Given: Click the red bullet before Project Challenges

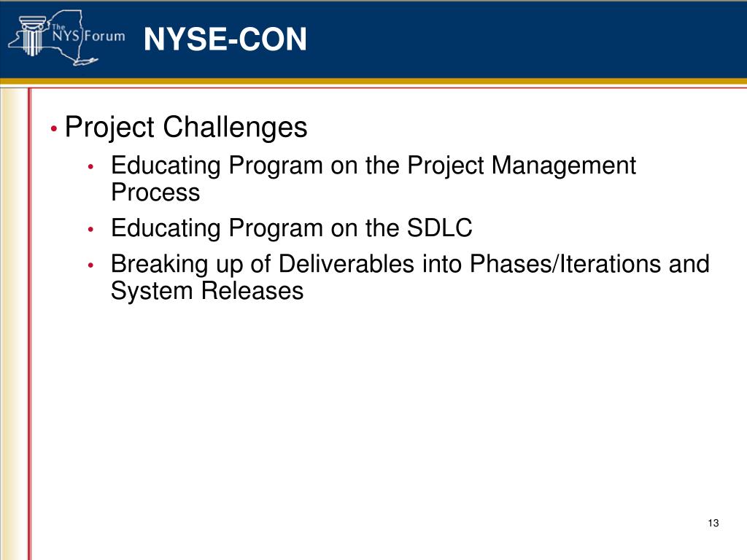Looking at the screenshot, I should pos(54,128).
